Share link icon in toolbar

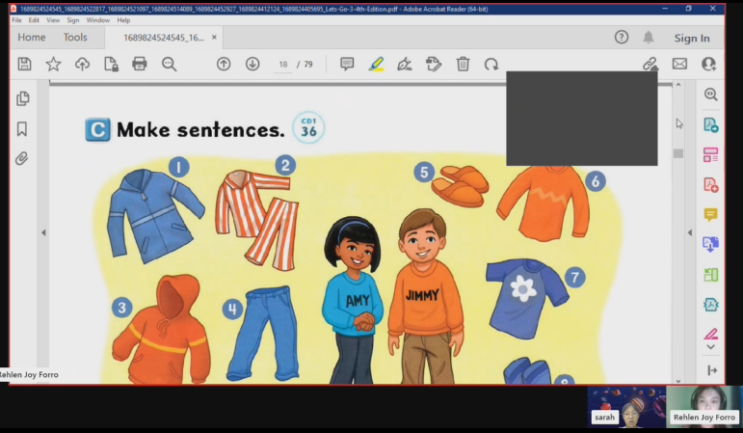[650, 64]
